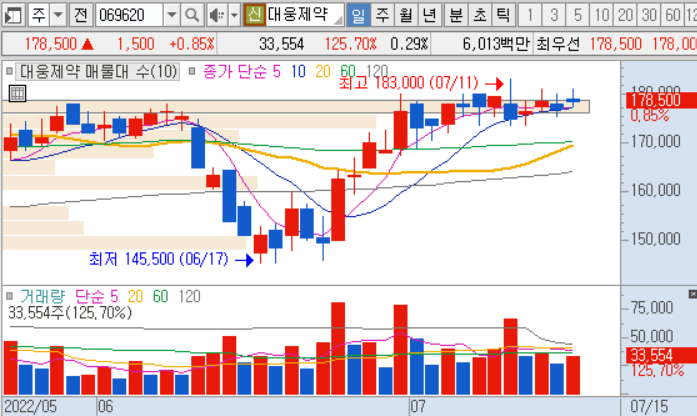The height and width of the screenshot is (416, 697).
Task: Click the 160,000 price axis label
Action: (656, 190)
